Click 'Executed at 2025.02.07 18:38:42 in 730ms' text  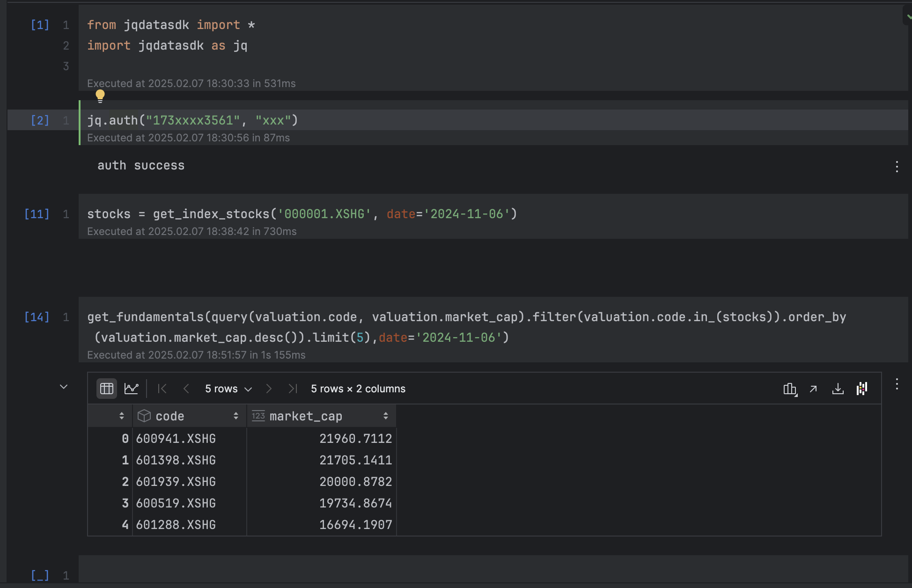pos(191,231)
